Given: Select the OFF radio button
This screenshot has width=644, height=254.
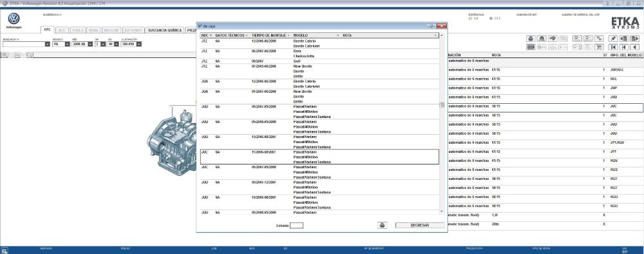Looking at the screenshot, I should pos(491,19).
